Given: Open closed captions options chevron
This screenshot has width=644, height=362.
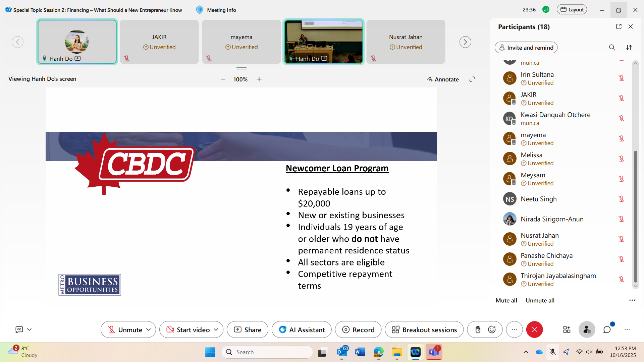Looking at the screenshot, I should pos(30,330).
